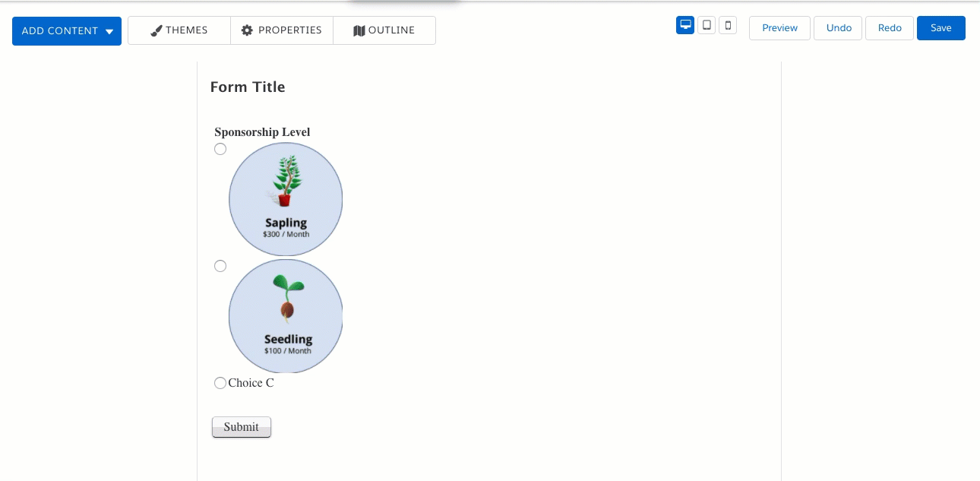Click the Submit form button
Image resolution: width=980 pixels, height=481 pixels.
(242, 427)
